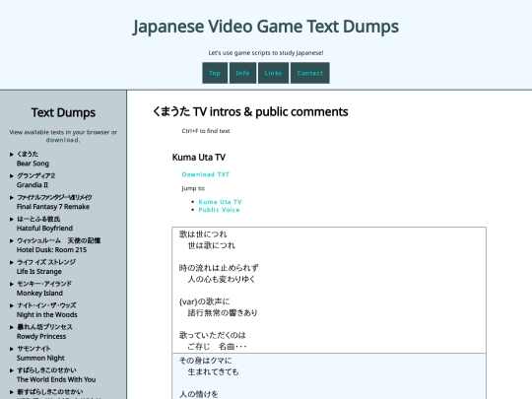
Task: Expand the Rowdy Princess disclosure triangle
Action: (x=12, y=327)
